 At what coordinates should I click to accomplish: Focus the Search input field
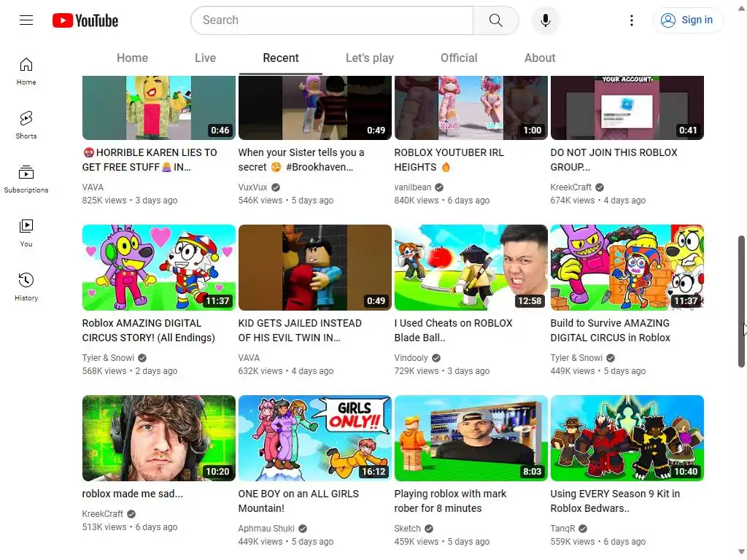coord(332,20)
